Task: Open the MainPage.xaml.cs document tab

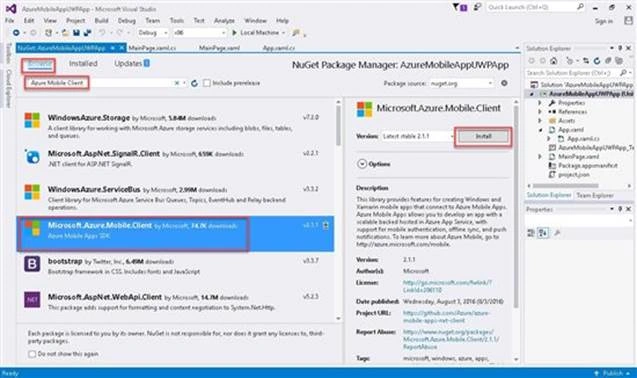Action: pos(152,48)
